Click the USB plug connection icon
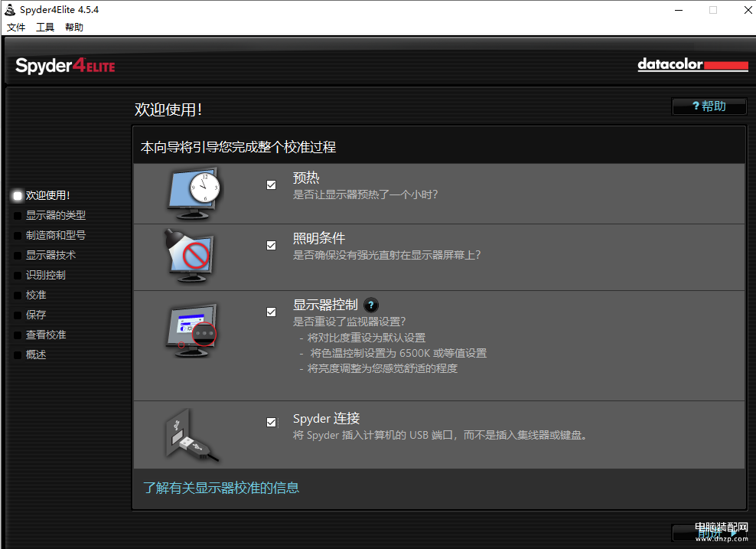 [191, 436]
